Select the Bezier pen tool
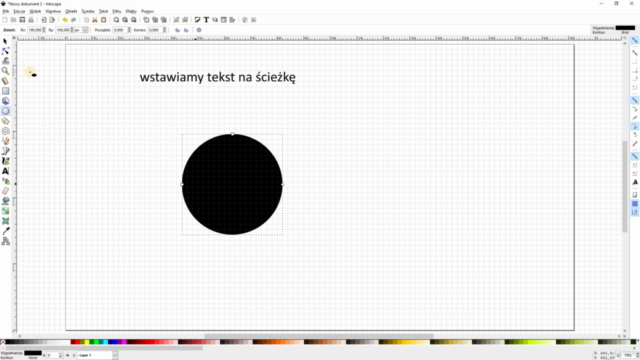640x360 pixels. 5,151
